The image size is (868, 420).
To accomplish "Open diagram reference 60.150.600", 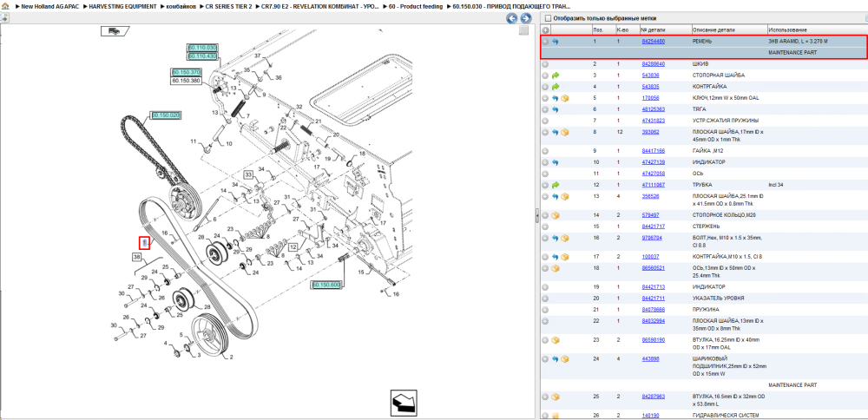I will (x=326, y=285).
